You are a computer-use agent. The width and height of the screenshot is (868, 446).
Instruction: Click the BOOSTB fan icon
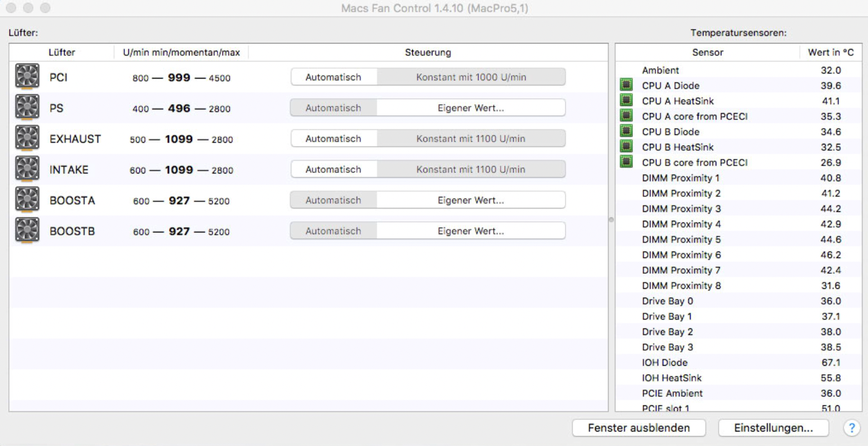tap(27, 230)
